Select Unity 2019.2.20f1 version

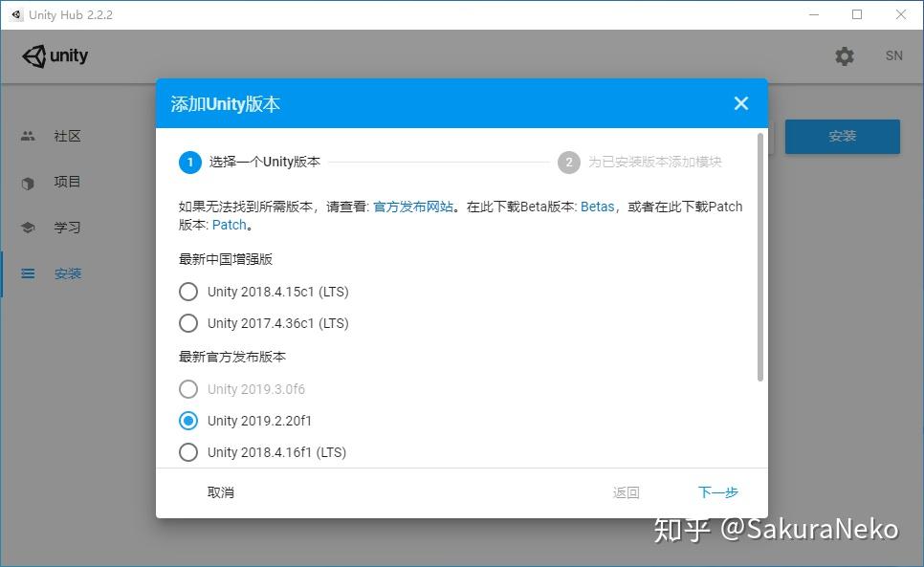click(x=188, y=421)
